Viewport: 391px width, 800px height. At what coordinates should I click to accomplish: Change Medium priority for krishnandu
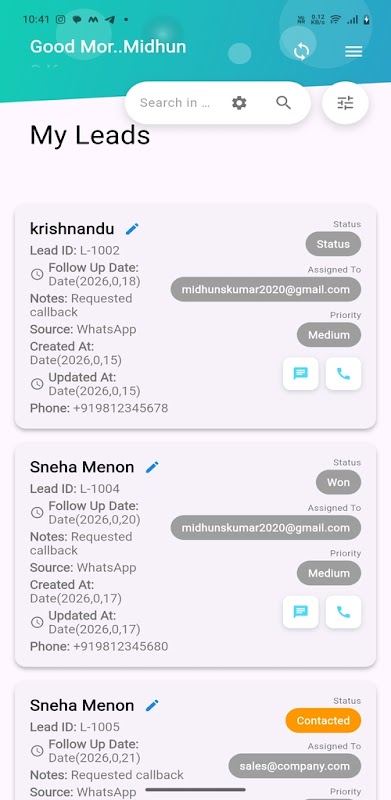click(x=329, y=335)
